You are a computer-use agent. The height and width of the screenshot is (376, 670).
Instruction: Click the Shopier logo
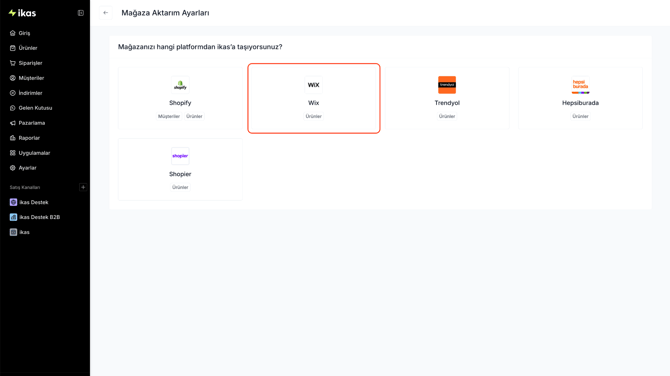click(x=180, y=156)
